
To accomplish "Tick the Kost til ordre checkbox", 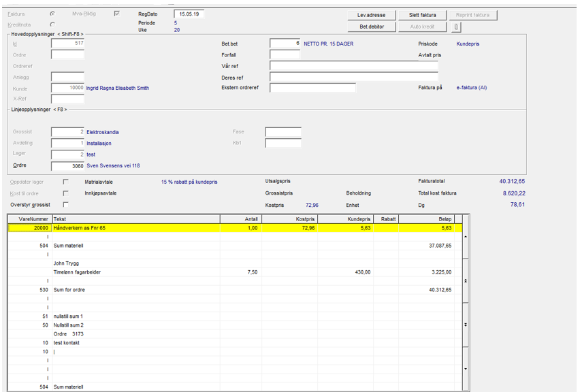I will [x=66, y=193].
